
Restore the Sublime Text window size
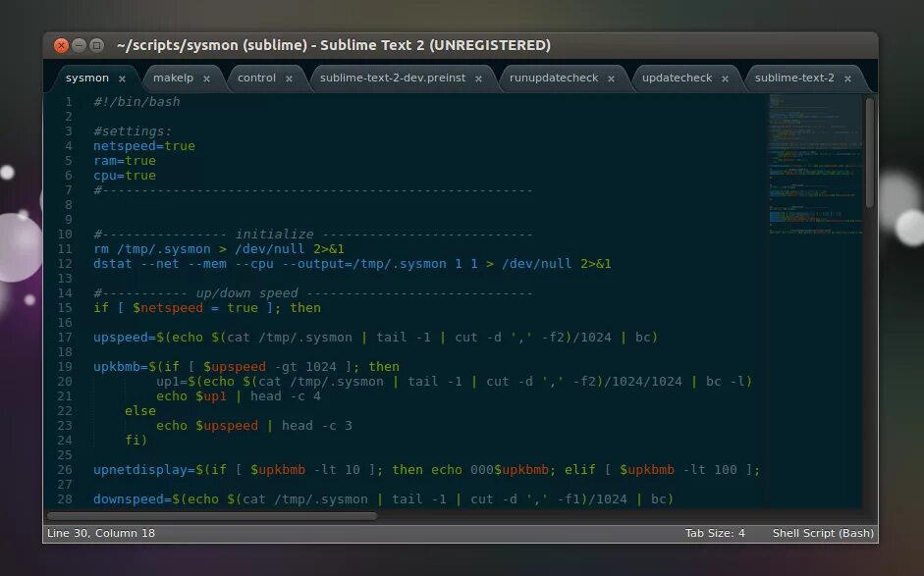pos(94,44)
